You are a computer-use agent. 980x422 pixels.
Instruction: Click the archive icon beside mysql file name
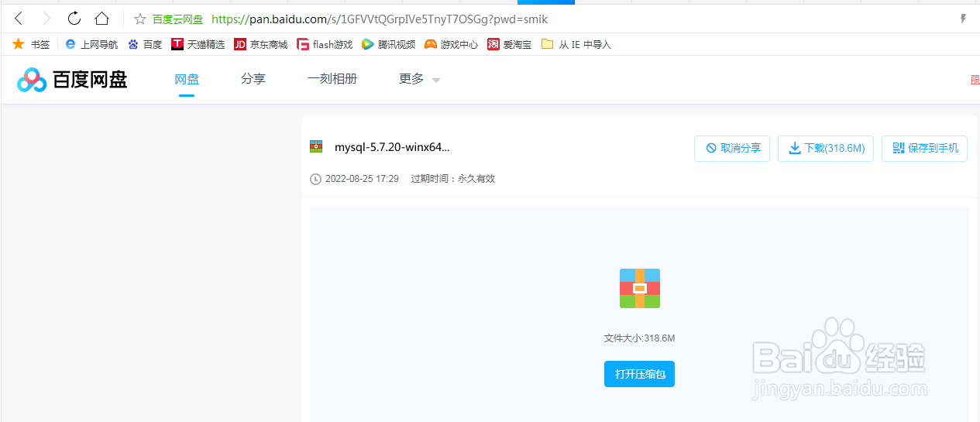[316, 147]
